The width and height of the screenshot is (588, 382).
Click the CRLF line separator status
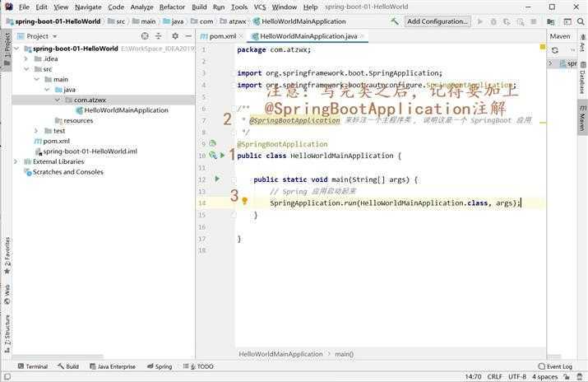coord(494,376)
